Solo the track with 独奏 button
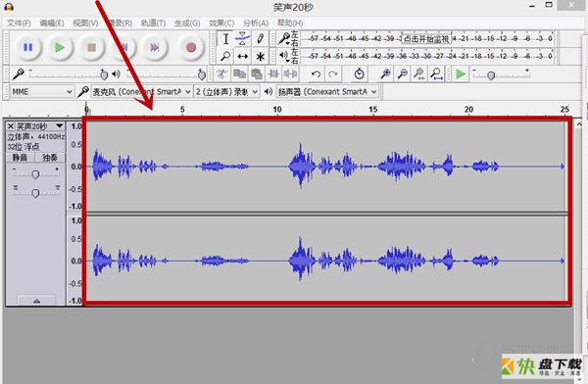The height and width of the screenshot is (384, 588). pyautogui.click(x=50, y=158)
